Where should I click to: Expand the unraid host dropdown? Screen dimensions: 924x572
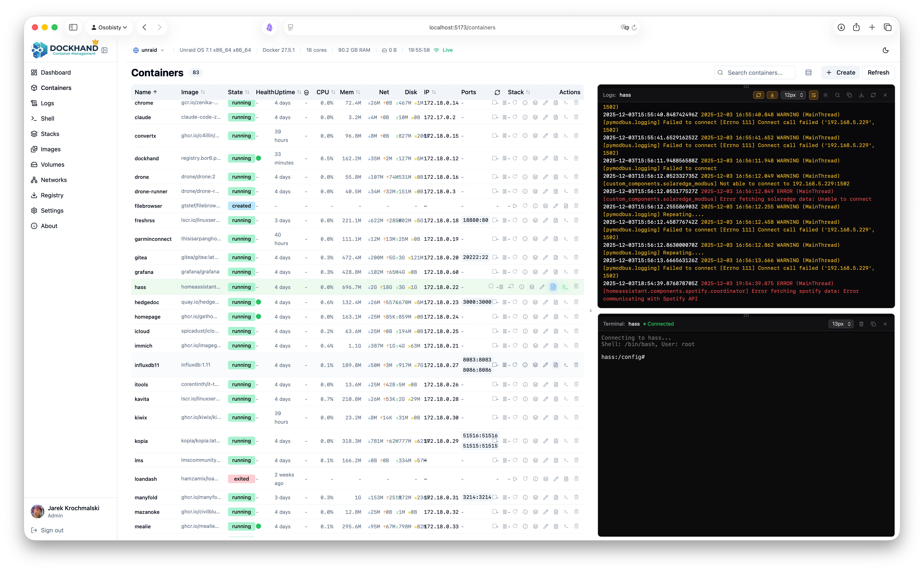pos(149,50)
